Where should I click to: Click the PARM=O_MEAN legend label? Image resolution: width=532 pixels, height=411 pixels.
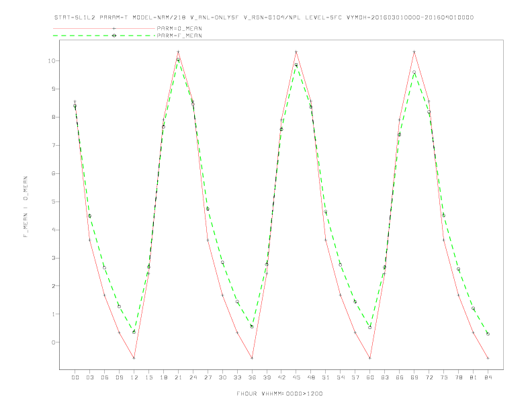pyautogui.click(x=179, y=28)
